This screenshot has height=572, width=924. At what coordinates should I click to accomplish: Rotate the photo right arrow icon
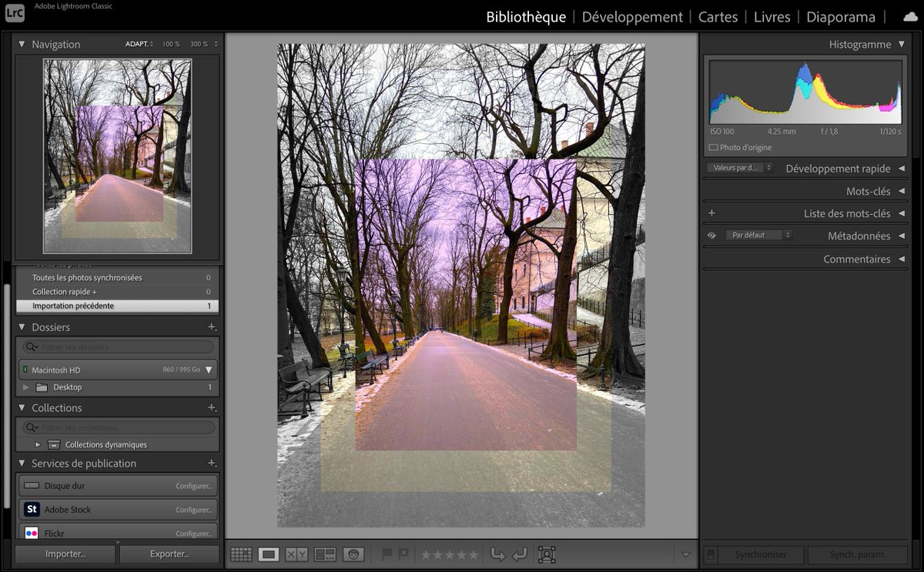coord(520,554)
